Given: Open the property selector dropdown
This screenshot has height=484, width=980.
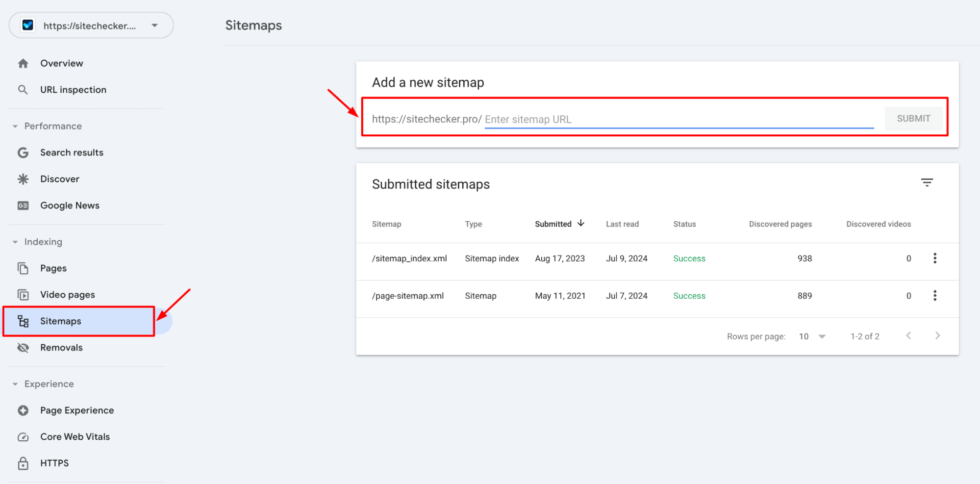Looking at the screenshot, I should [x=91, y=25].
